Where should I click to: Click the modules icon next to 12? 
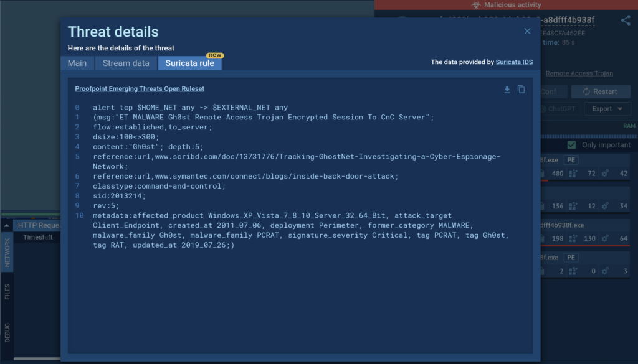coord(574,206)
